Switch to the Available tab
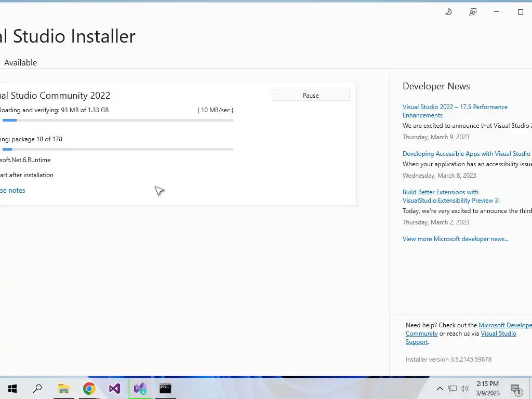Screen dimensions: 532x399 [x=21, y=62]
